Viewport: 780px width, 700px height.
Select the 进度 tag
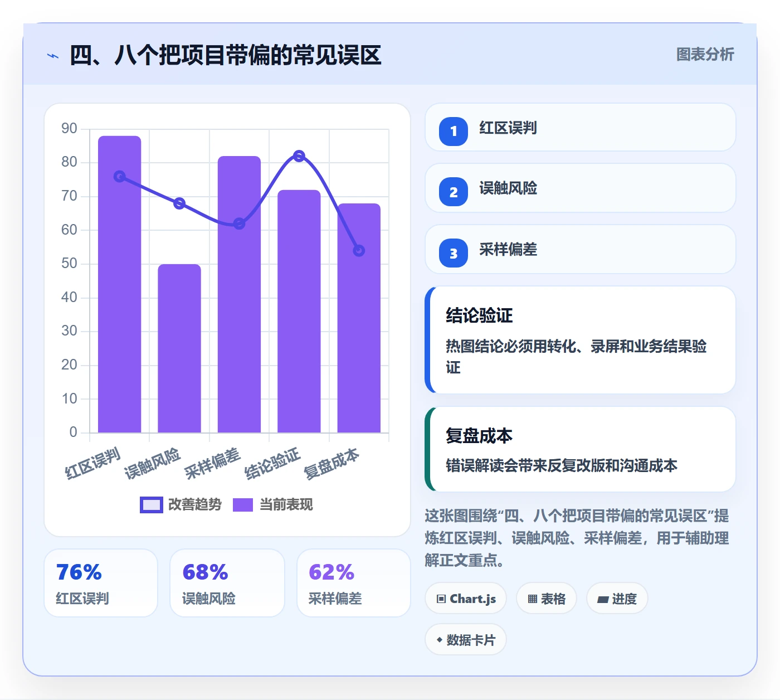click(617, 599)
